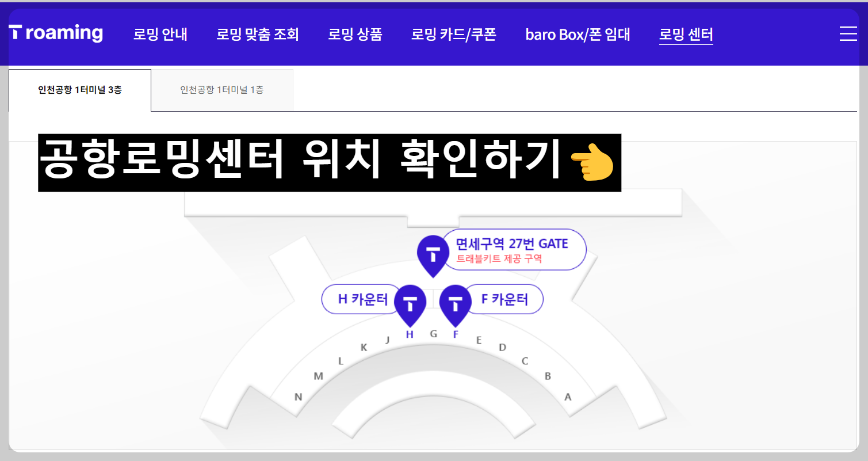Click the blue counter letter H

(x=410, y=334)
